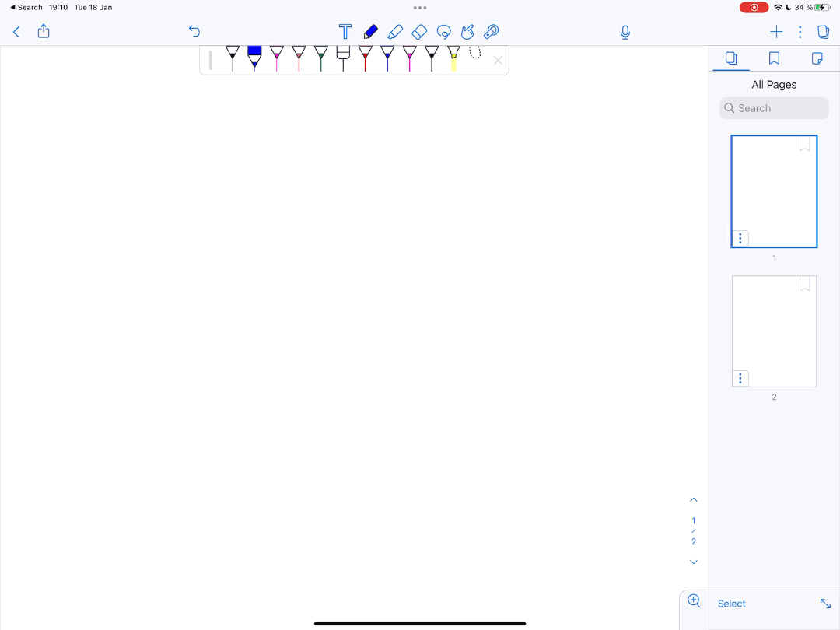Open options menu for page 1 thumbnail
The height and width of the screenshot is (630, 840).
click(740, 238)
